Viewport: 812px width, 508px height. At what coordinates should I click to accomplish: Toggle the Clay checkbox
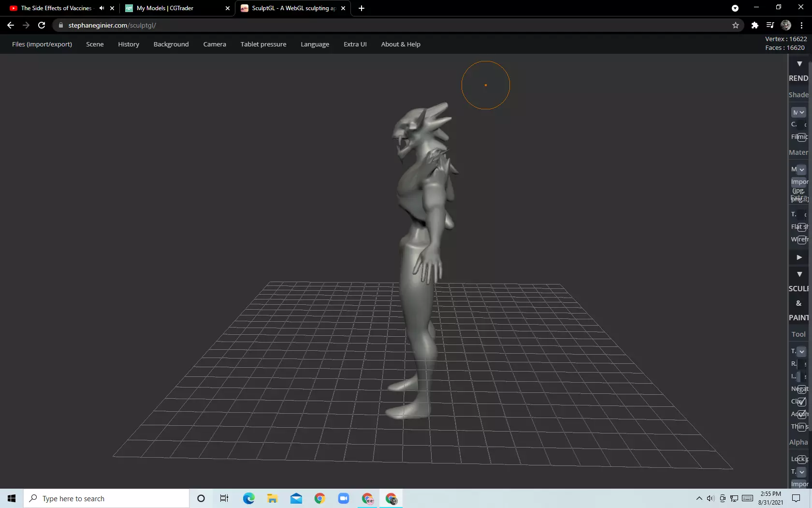802,402
